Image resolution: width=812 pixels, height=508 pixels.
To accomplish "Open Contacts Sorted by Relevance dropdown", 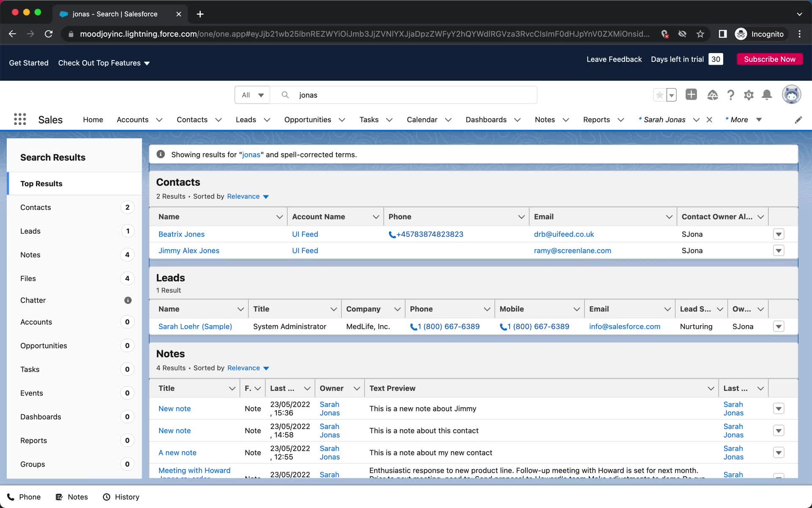I will point(248,196).
